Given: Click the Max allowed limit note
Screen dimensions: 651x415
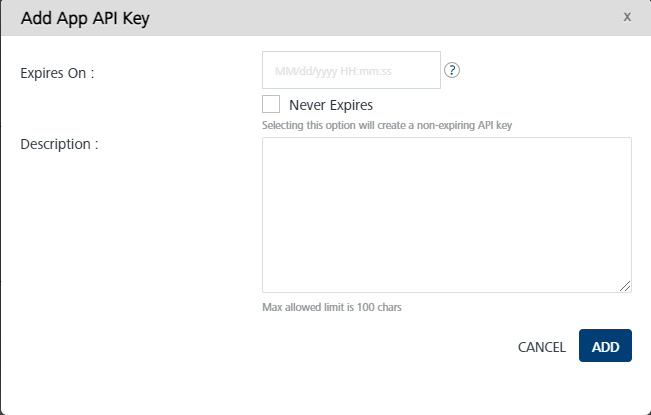Looking at the screenshot, I should tap(331, 307).
